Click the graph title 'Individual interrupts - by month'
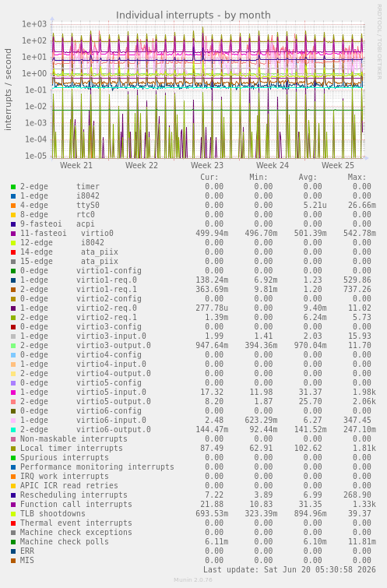 193,15
